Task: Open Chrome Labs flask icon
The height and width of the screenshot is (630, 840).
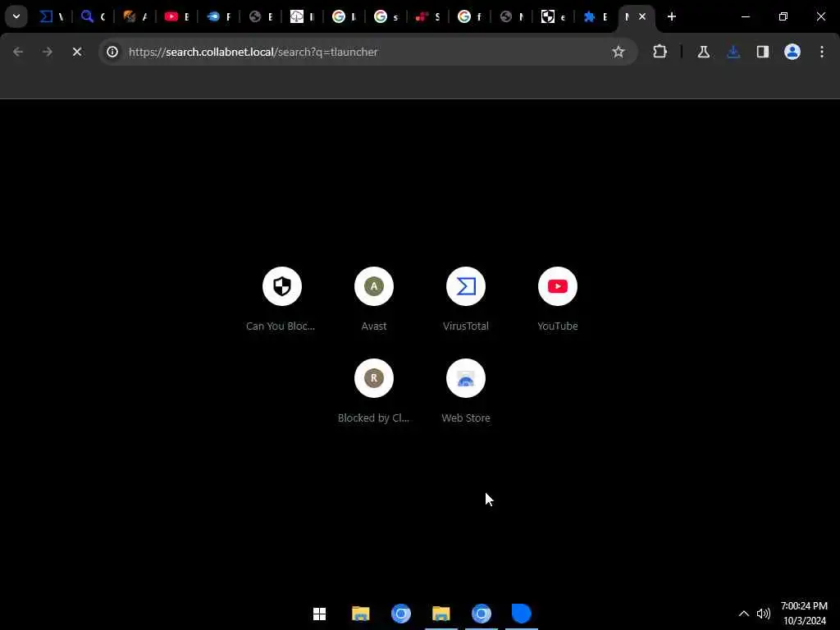Action: [x=703, y=52]
